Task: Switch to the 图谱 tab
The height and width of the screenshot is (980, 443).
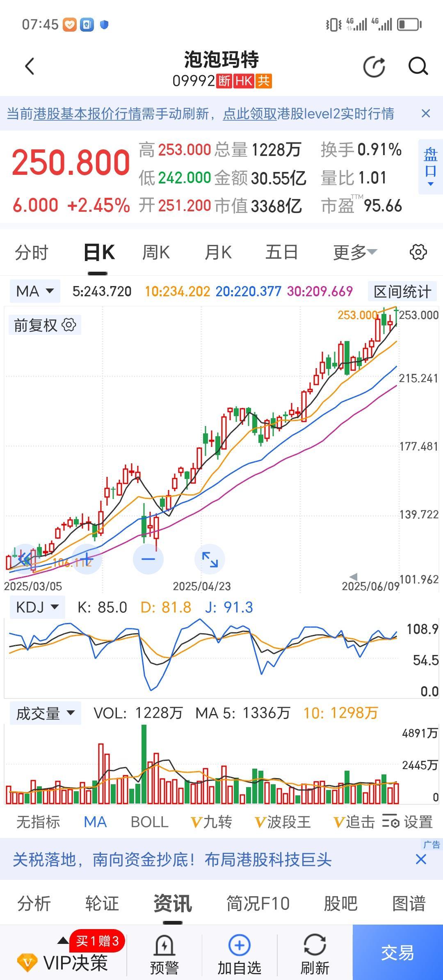Action: (409, 904)
